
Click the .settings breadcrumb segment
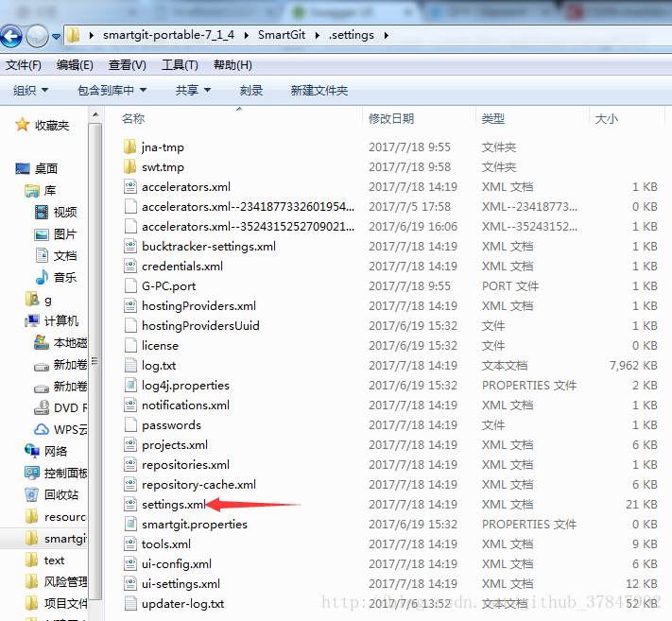tap(352, 35)
